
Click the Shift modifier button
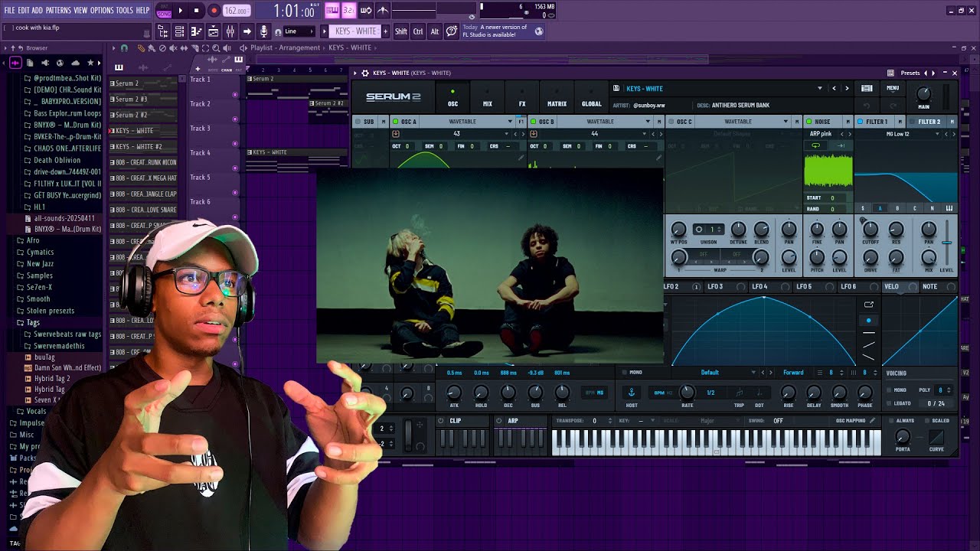401,31
